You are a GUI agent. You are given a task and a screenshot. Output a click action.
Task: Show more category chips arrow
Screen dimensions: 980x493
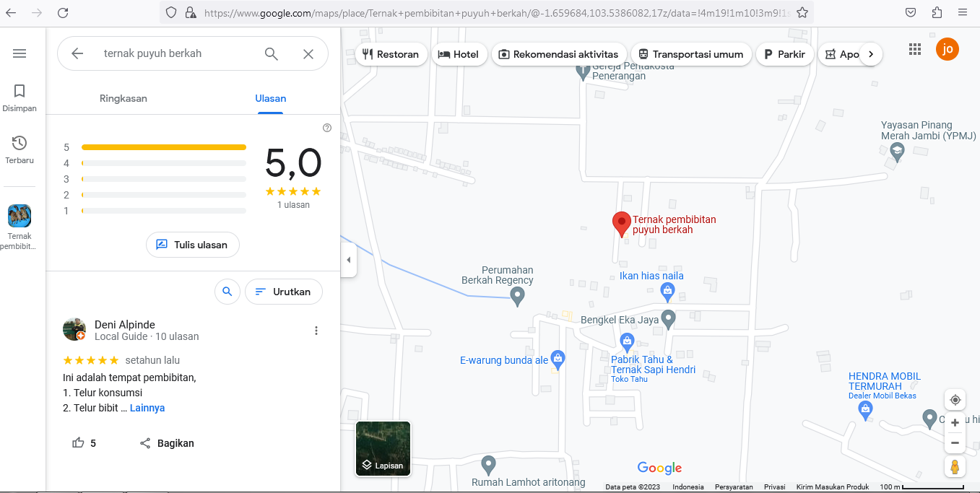871,54
